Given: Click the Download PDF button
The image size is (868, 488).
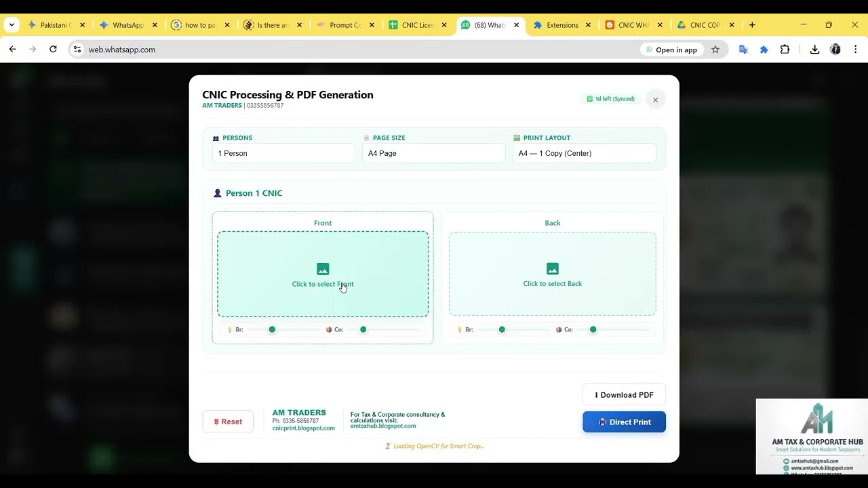Looking at the screenshot, I should 624,395.
